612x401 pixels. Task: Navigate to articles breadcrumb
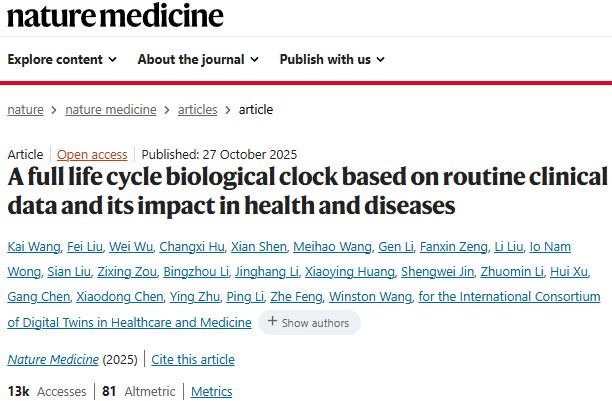tap(197, 110)
